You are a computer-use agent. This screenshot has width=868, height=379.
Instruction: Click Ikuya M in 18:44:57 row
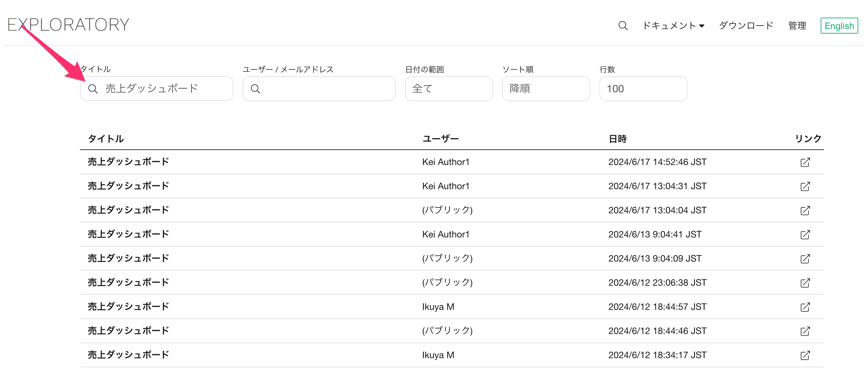438,307
